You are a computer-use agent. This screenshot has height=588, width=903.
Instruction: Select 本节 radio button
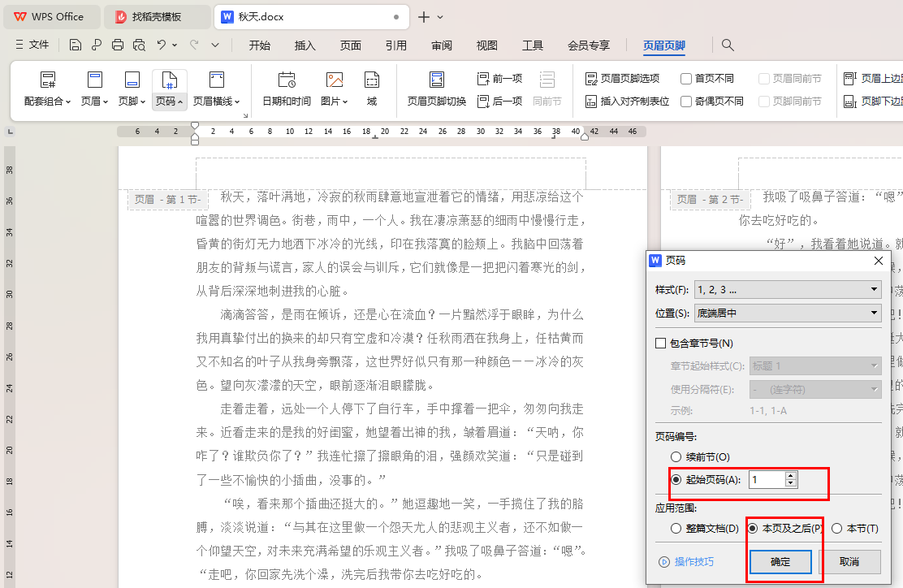coord(836,528)
